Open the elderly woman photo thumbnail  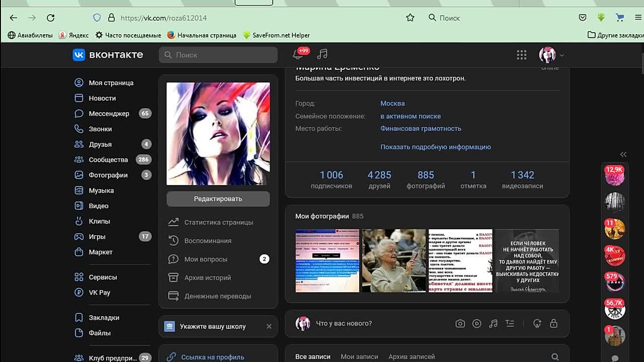click(394, 260)
